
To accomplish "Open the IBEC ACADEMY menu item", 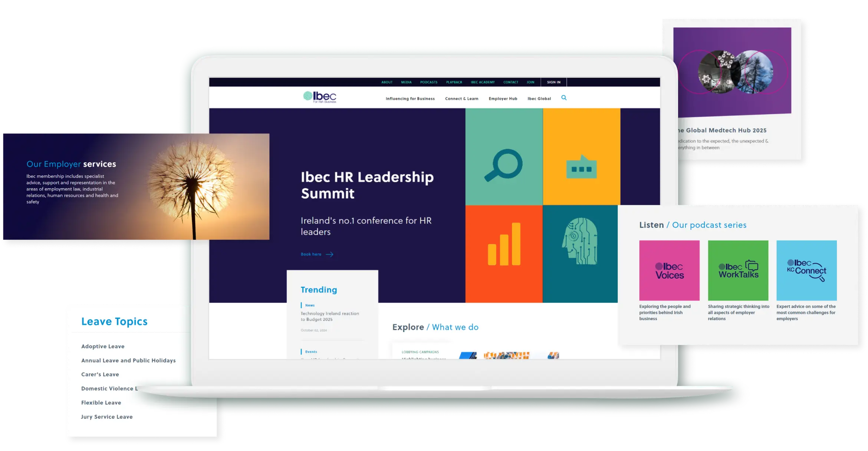I will (483, 82).
